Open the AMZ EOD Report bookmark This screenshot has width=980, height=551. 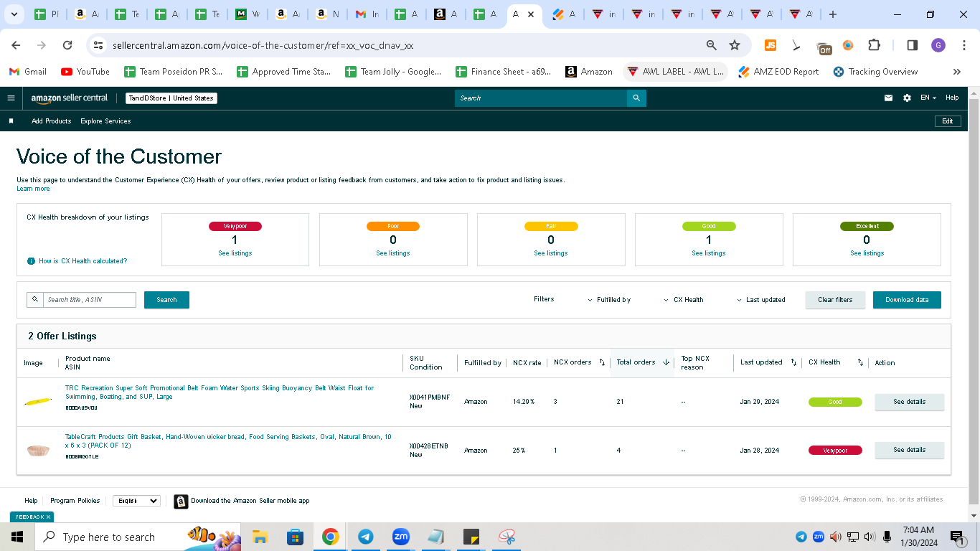(778, 72)
